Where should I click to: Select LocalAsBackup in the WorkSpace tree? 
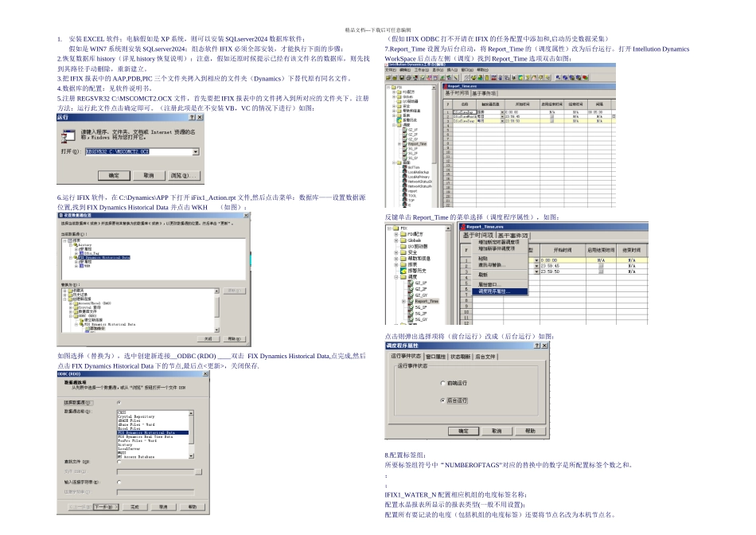(419, 172)
